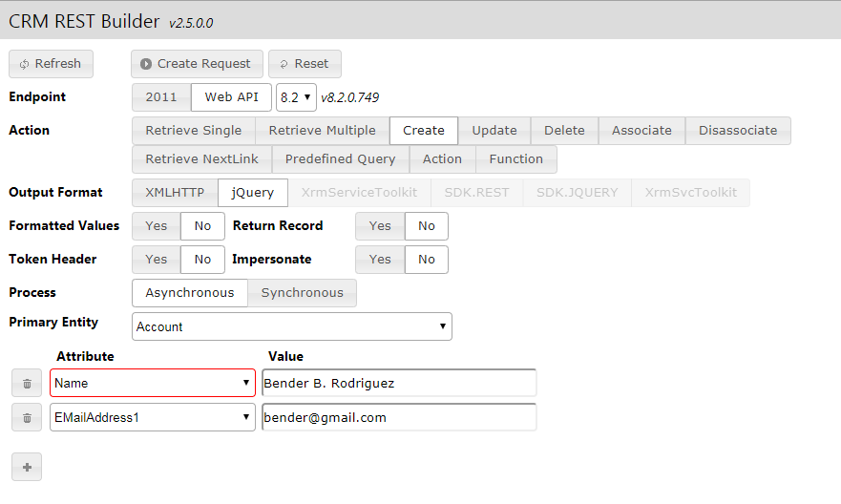Delete the Name attribute row with trash icon
Image resolution: width=841 pixels, height=504 pixels.
[27, 384]
